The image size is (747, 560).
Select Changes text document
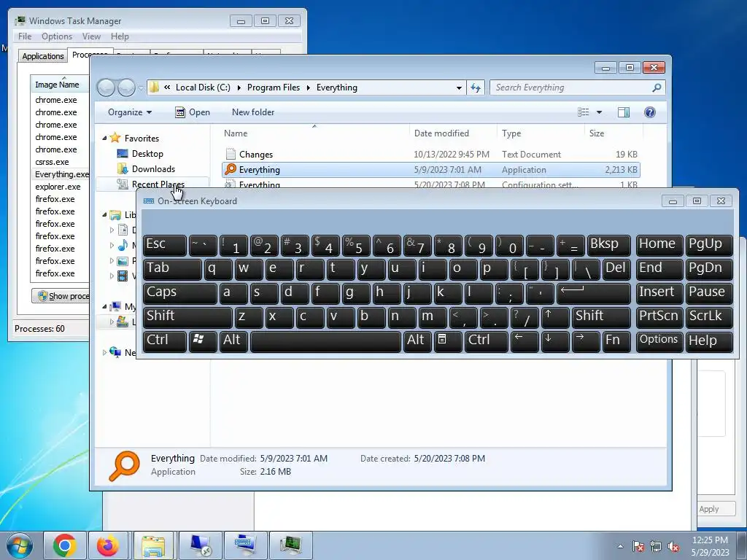(430, 155)
